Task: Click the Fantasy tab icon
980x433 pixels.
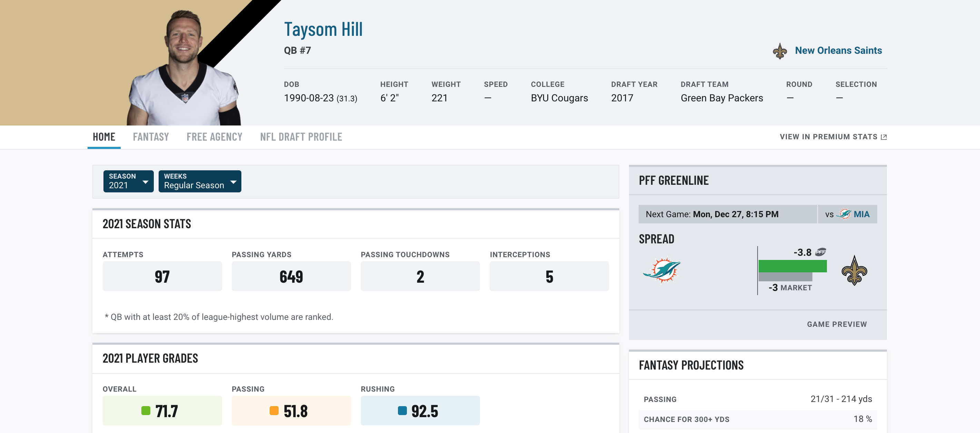Action: [151, 136]
